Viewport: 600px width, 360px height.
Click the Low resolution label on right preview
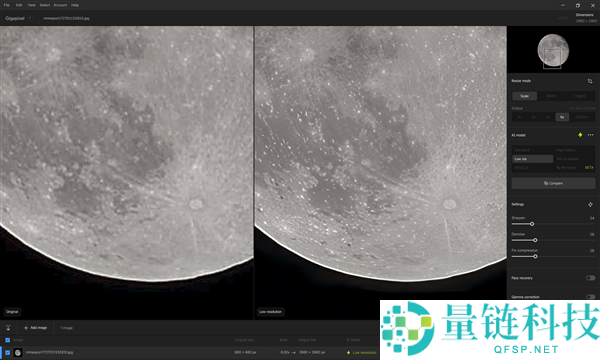click(x=270, y=312)
